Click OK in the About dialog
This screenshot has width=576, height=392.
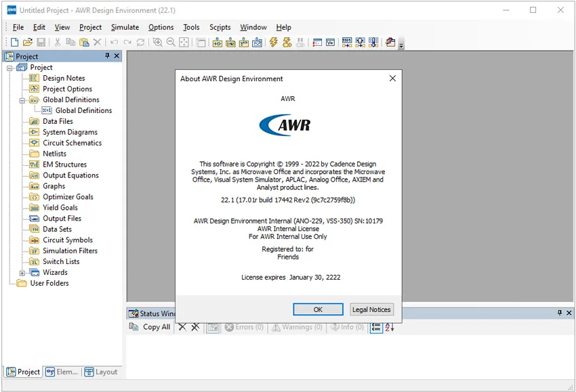point(318,309)
